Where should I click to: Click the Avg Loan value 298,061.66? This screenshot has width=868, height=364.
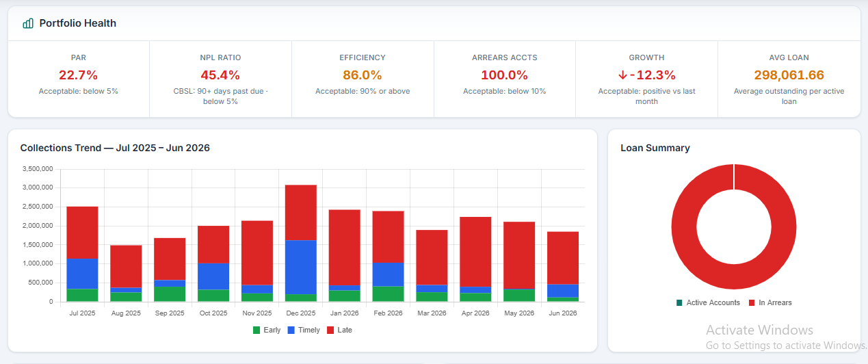789,75
